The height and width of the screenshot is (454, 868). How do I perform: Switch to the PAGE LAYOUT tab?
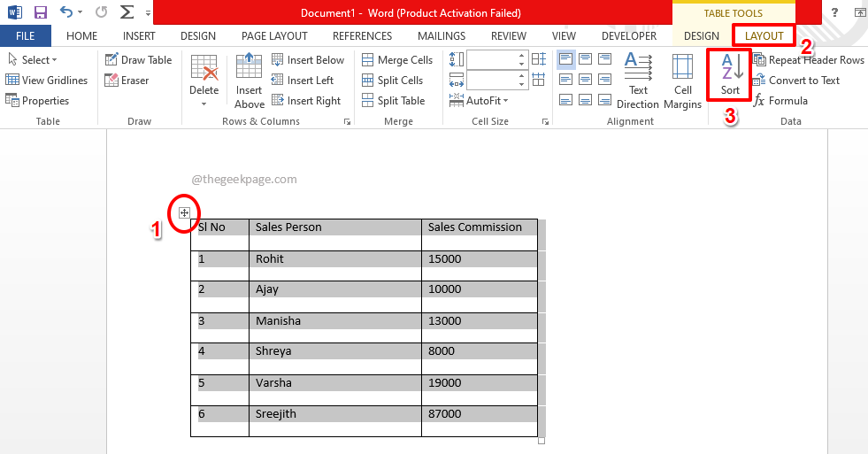click(274, 36)
